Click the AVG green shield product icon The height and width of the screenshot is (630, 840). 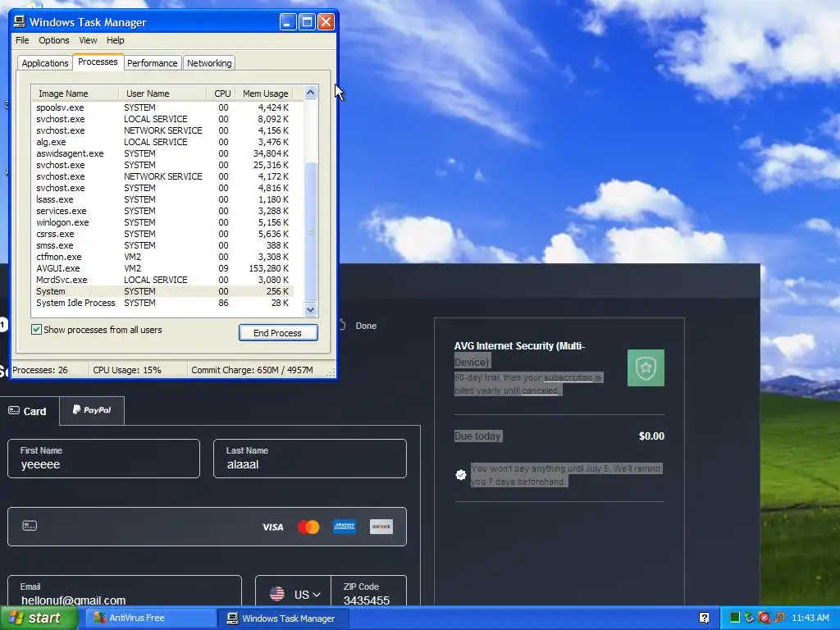pyautogui.click(x=646, y=367)
